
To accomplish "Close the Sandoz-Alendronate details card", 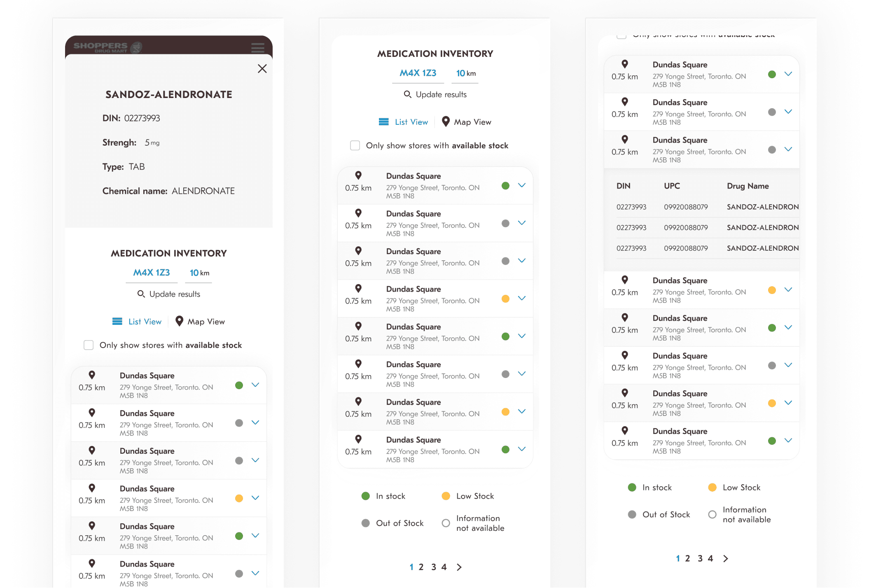I will (x=262, y=69).
